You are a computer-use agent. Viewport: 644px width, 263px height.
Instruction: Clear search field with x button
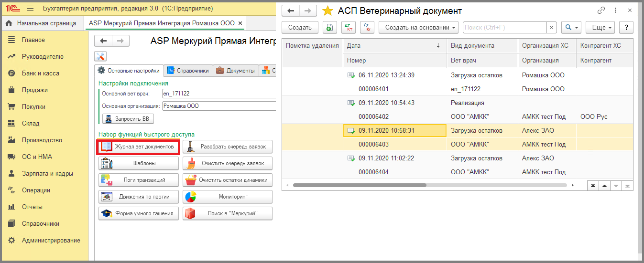pyautogui.click(x=552, y=28)
